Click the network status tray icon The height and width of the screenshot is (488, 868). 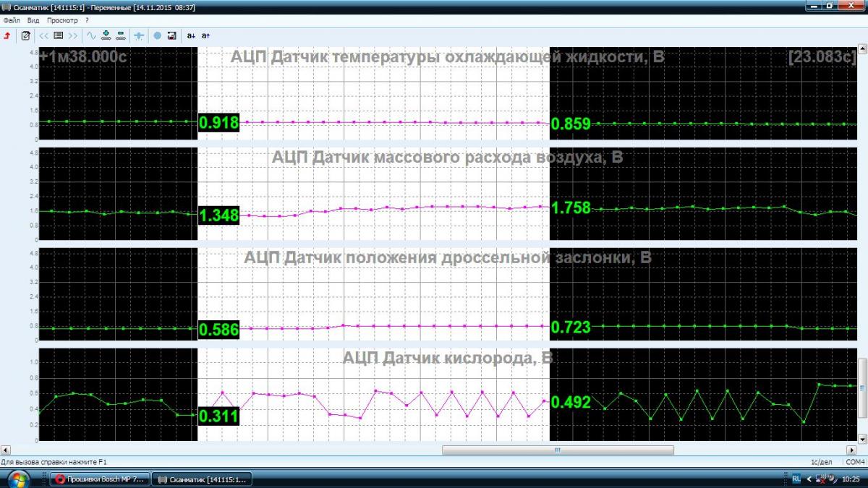(x=821, y=479)
